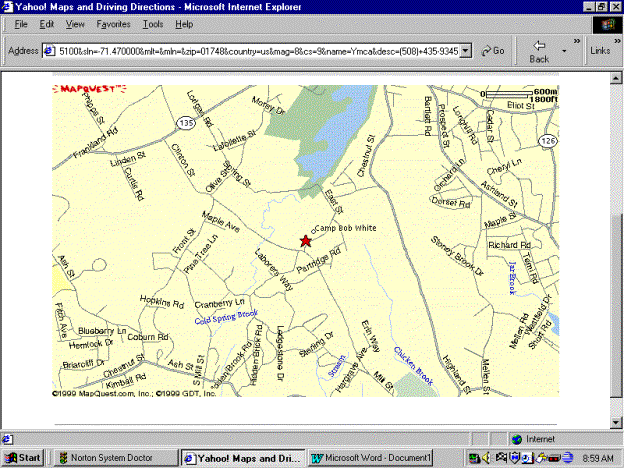Open the Edit menu

[x=47, y=24]
